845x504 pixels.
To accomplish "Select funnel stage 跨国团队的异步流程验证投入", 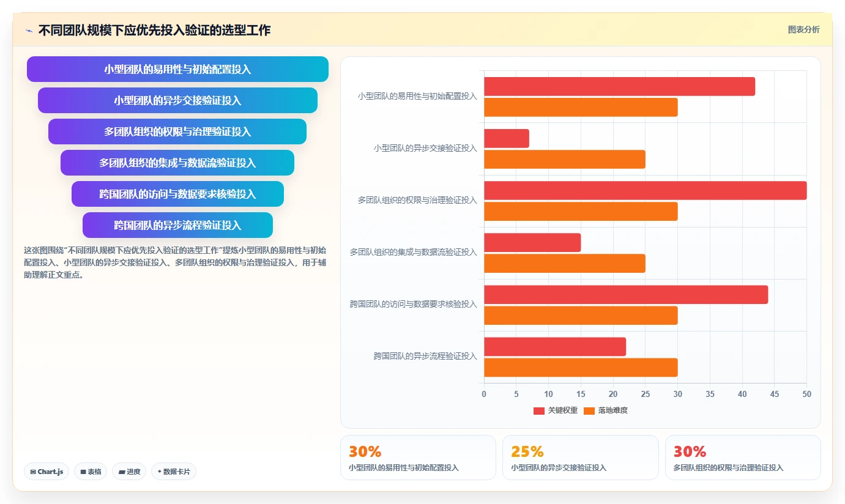I will tap(177, 225).
